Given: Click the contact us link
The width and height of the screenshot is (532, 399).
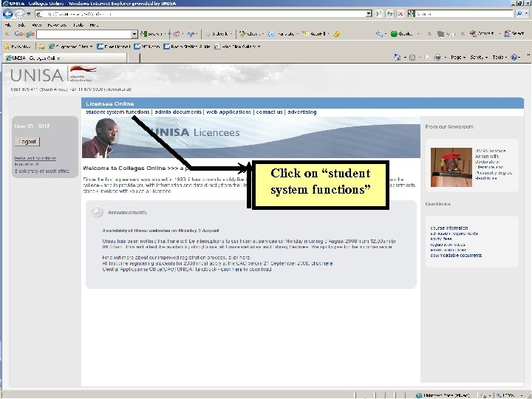Looking at the screenshot, I should pyautogui.click(x=270, y=112).
